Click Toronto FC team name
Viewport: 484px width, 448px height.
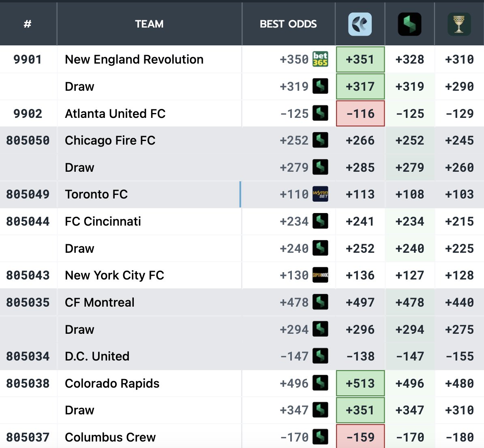(x=96, y=194)
